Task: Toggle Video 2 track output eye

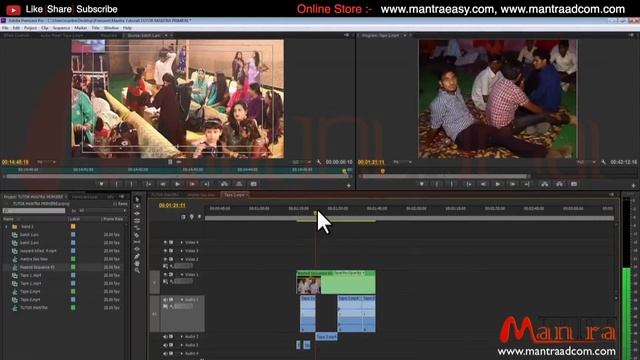Action: point(165,259)
